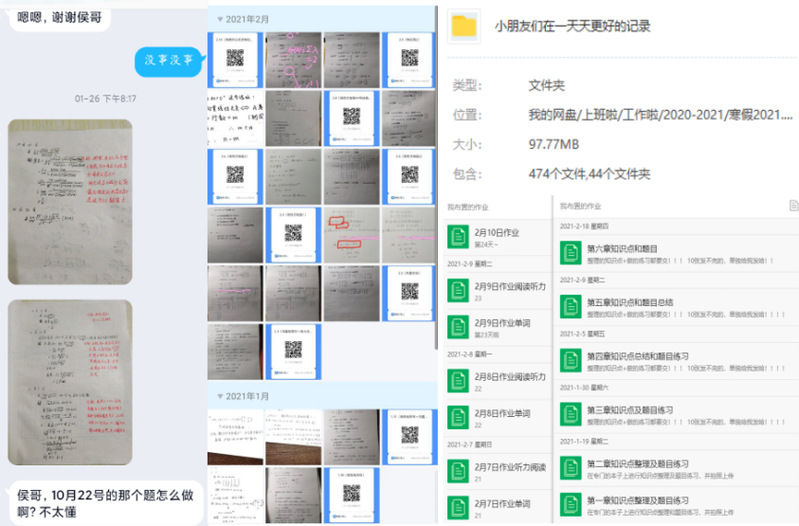Open the 2月9日作业单词 assignment title
The width and height of the screenshot is (799, 526).
(502, 323)
